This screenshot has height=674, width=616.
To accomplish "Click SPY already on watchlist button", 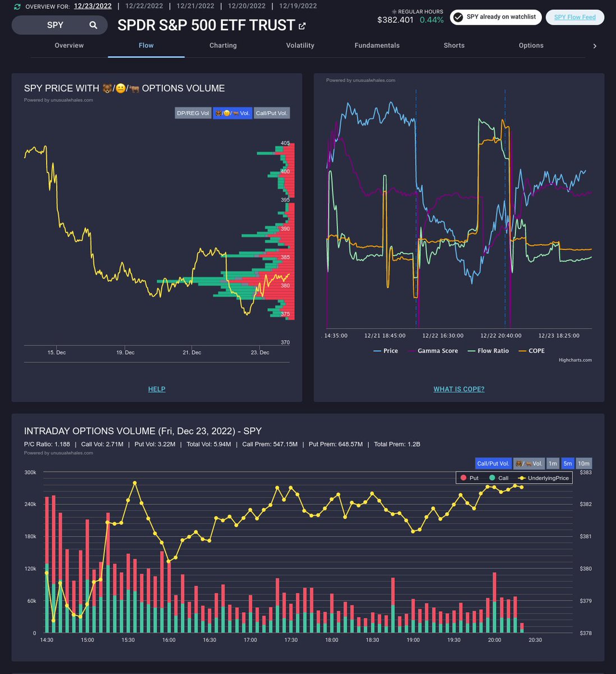I will coord(496,17).
